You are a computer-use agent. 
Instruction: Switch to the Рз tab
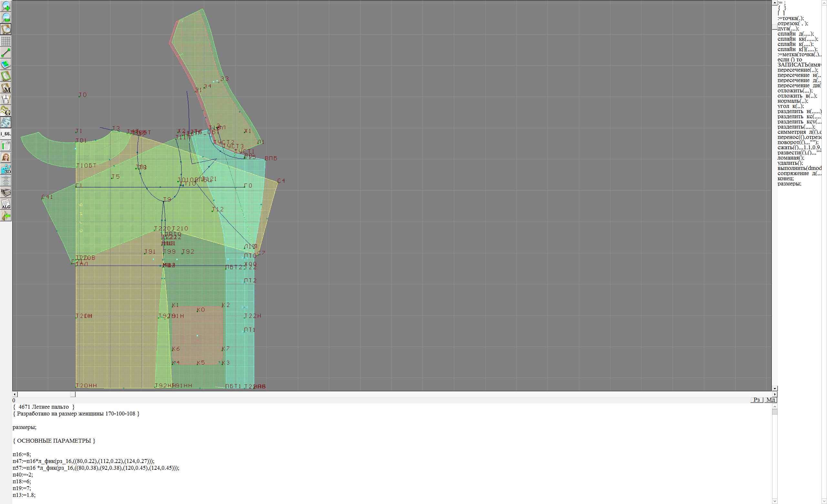point(757,400)
